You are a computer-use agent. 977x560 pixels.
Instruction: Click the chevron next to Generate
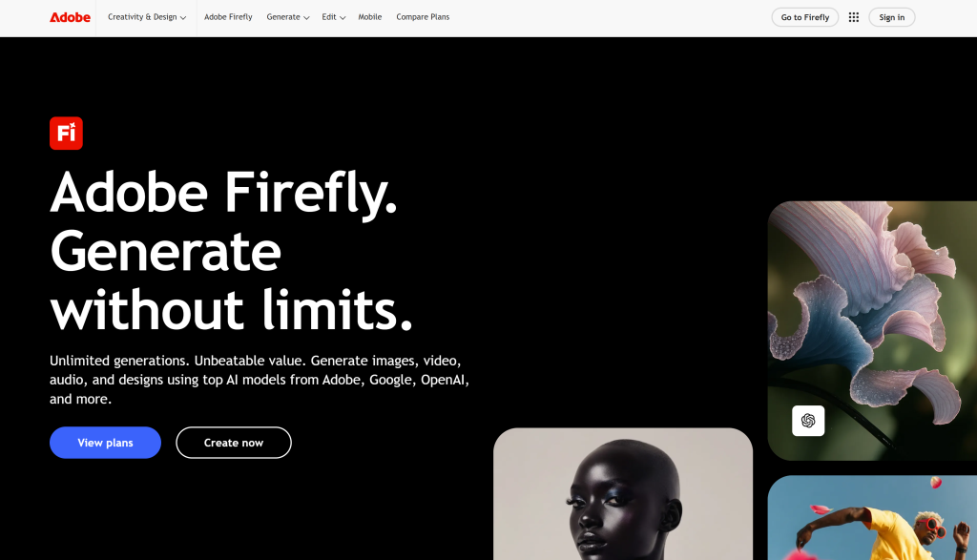pos(306,18)
